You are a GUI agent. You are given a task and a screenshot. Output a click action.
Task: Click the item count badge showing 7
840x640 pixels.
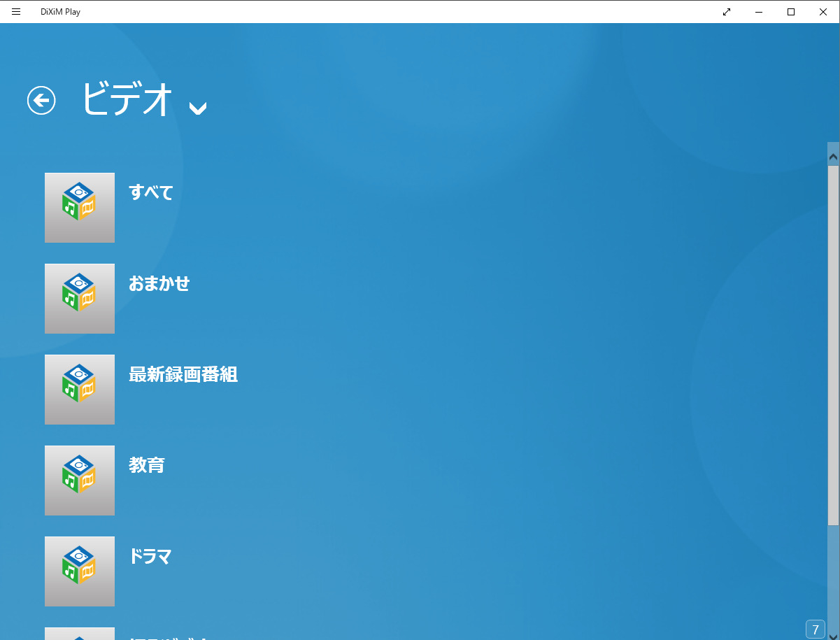pos(815,630)
